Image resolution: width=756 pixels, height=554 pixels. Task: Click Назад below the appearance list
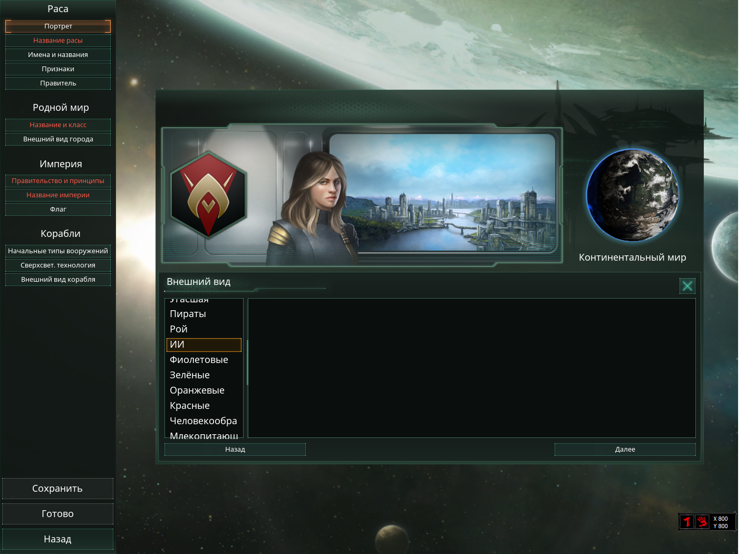pyautogui.click(x=235, y=450)
